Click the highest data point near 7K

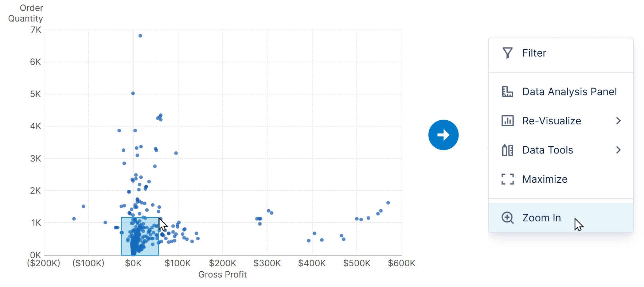pos(140,36)
